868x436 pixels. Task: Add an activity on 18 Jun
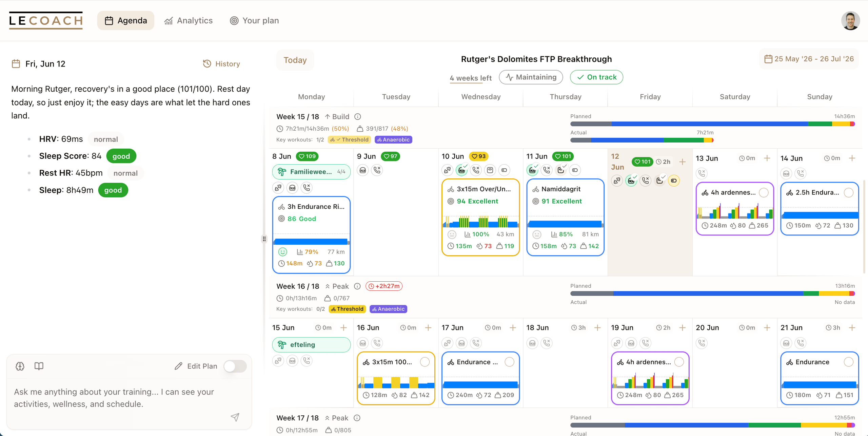(x=598, y=328)
